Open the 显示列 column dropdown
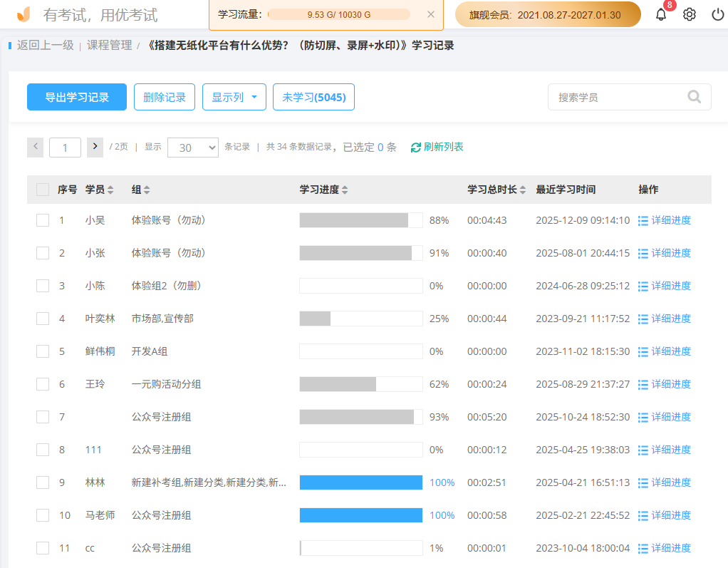Image resolution: width=728 pixels, height=568 pixels. [x=234, y=96]
